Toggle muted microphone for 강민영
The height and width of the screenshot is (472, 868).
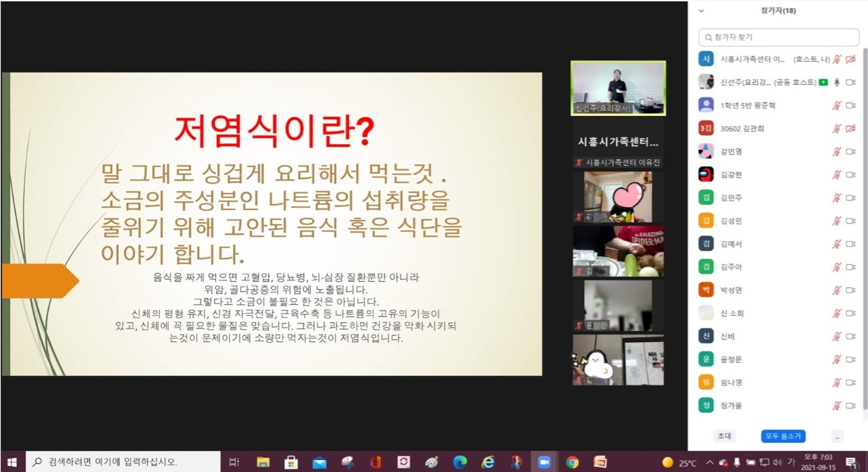coord(837,151)
